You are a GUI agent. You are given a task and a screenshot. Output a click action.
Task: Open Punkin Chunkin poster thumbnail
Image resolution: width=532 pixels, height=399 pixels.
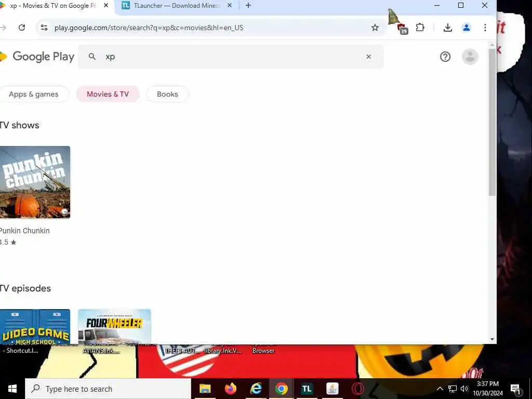point(35,182)
